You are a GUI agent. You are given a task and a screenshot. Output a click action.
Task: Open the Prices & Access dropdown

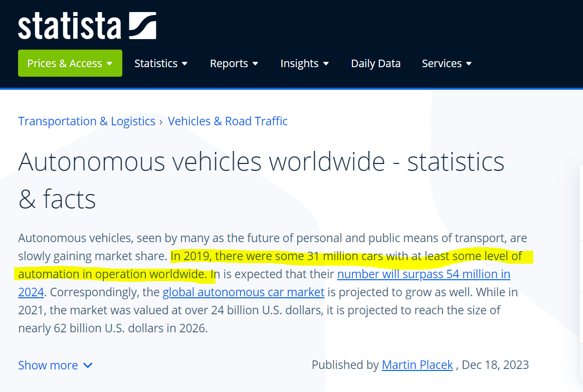point(70,63)
